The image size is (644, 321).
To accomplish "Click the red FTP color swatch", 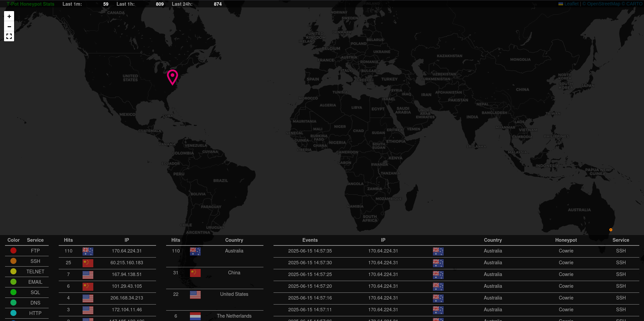I will (13, 250).
